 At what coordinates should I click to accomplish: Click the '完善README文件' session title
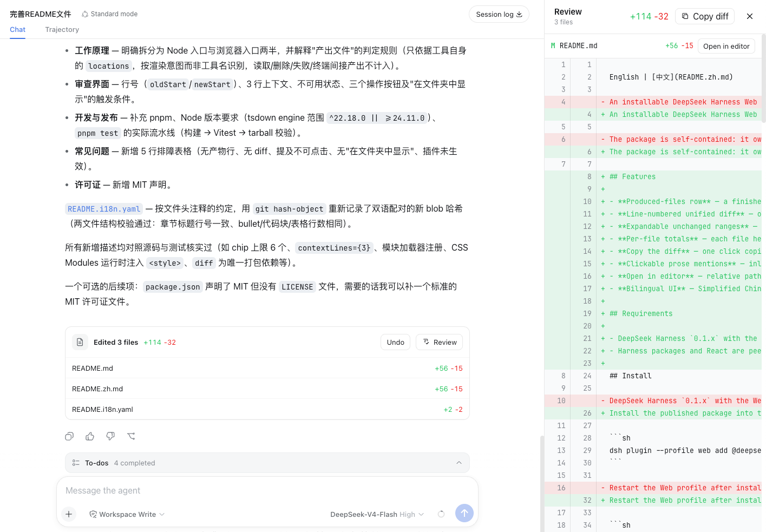click(41, 14)
